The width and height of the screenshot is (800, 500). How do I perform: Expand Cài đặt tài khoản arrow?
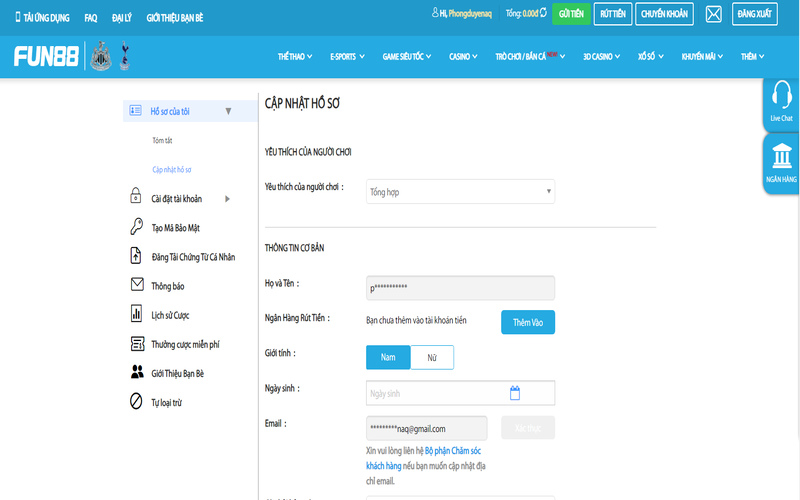(x=228, y=199)
